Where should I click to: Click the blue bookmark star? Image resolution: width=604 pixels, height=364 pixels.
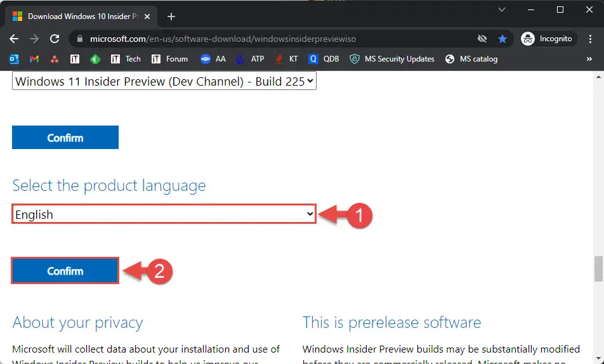point(502,39)
